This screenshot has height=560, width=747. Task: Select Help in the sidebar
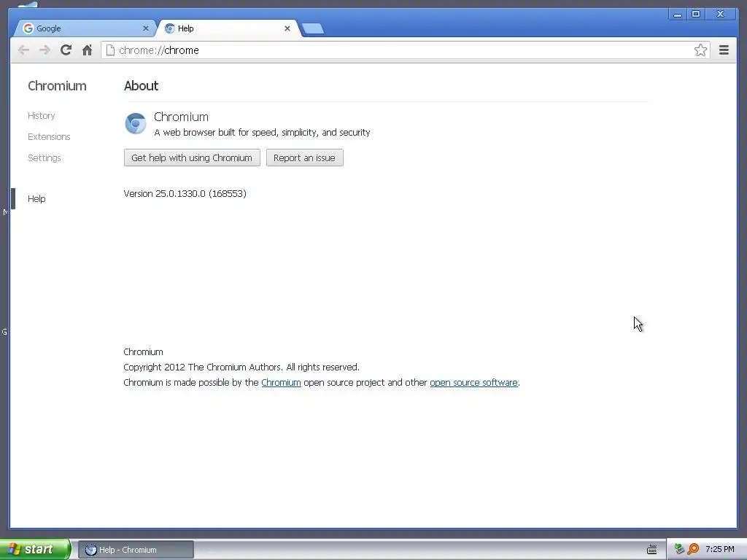[36, 198]
